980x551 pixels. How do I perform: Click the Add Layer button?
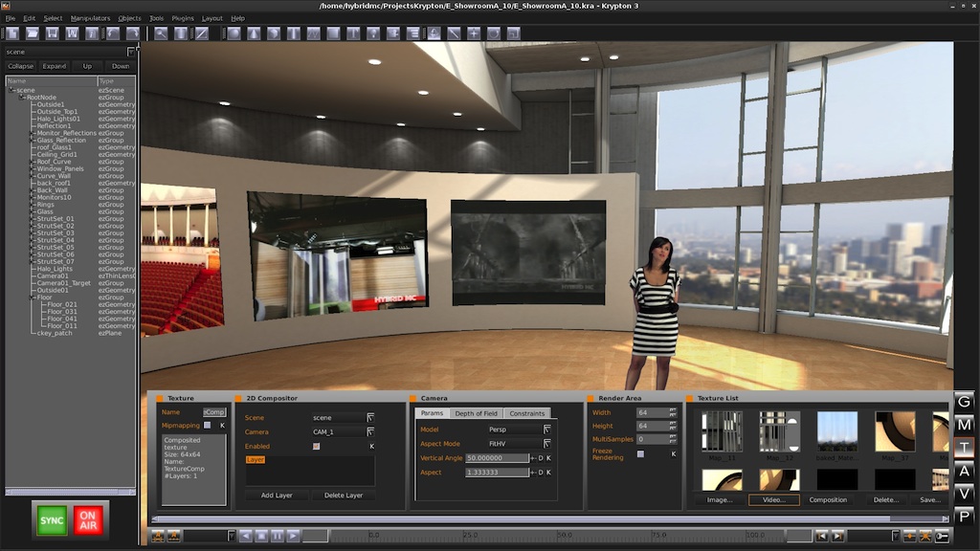[x=277, y=496]
